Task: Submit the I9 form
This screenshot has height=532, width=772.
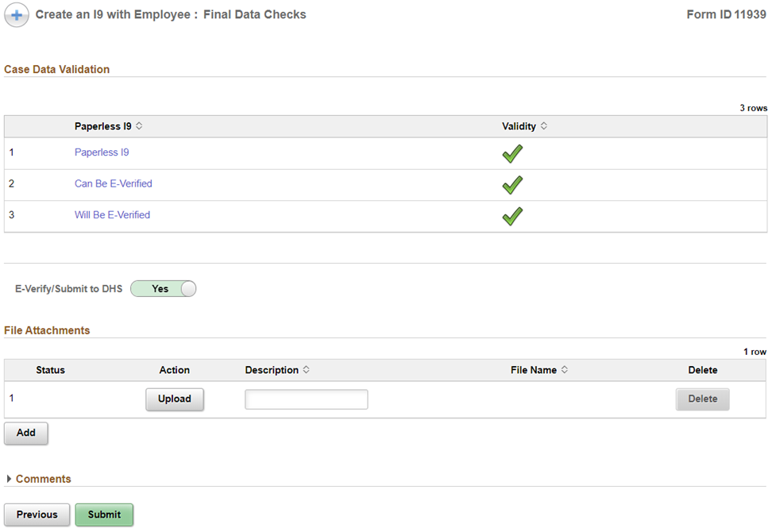Action: click(x=104, y=515)
